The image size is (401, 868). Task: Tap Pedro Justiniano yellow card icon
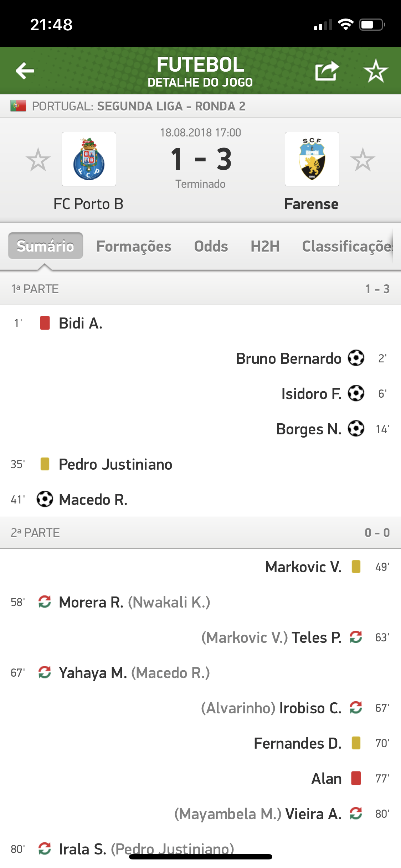tap(45, 464)
